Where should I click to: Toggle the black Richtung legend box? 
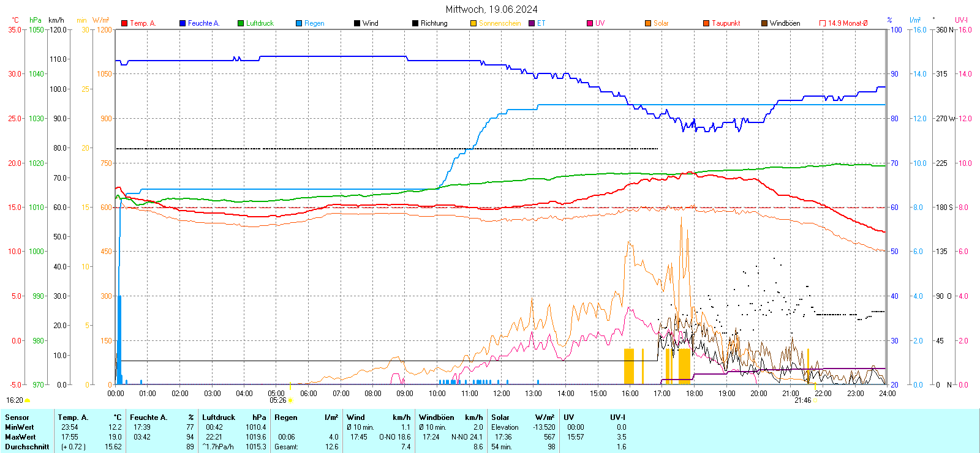point(415,23)
